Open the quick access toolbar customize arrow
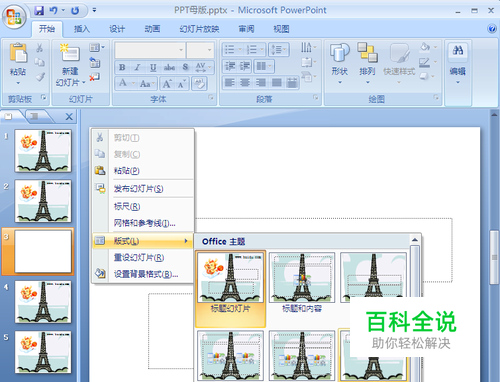500x382 pixels. 94,11
